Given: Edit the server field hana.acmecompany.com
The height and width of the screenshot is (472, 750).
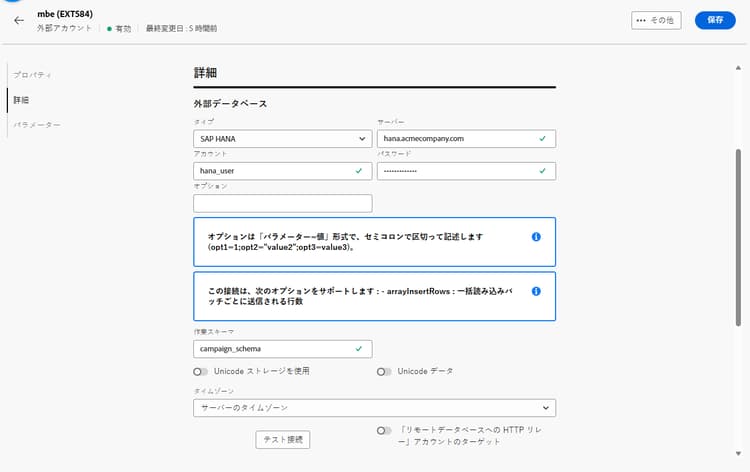Looking at the screenshot, I should point(466,139).
